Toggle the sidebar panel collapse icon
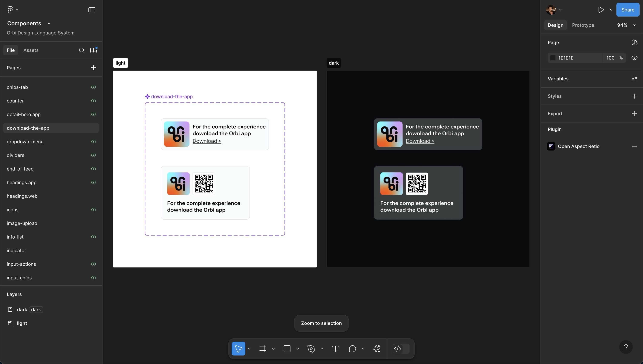 click(92, 10)
